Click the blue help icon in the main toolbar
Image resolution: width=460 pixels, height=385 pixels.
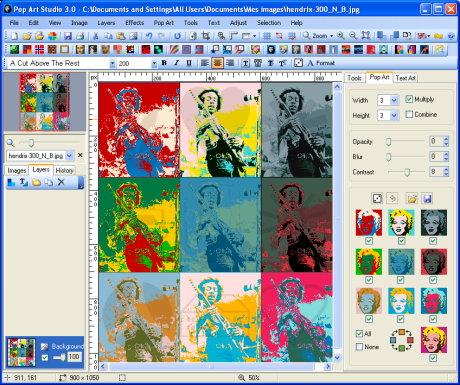[451, 36]
